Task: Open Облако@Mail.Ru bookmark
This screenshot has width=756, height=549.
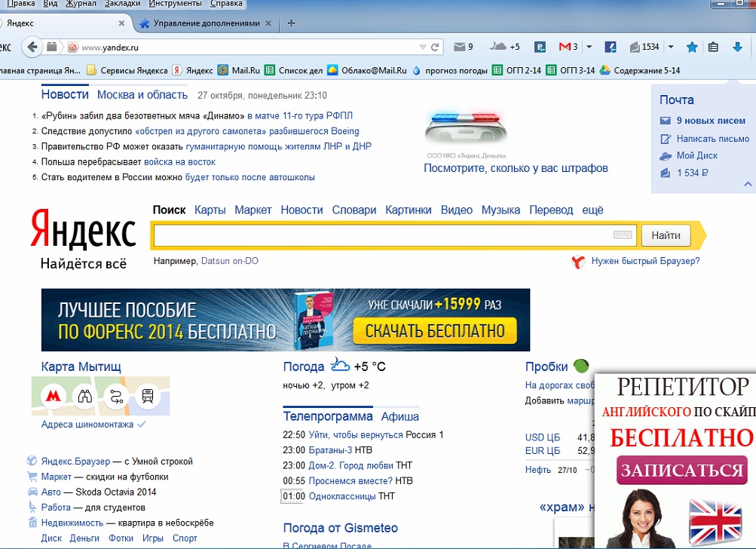Action: 367,70
